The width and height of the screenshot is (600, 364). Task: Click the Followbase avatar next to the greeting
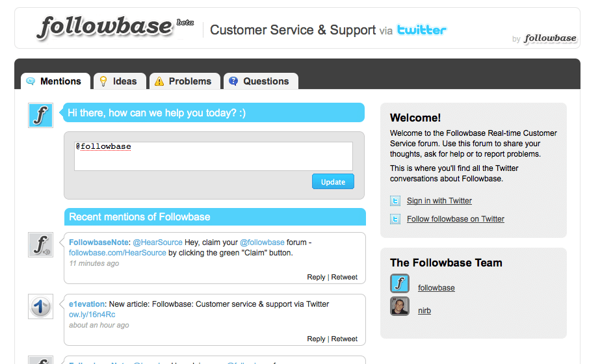(x=40, y=115)
